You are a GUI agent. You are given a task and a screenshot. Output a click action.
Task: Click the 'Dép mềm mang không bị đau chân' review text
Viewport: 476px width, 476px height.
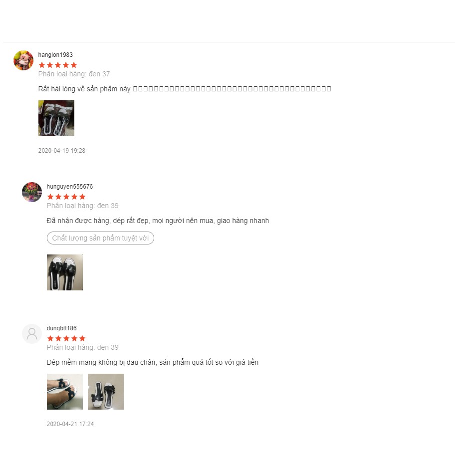[x=101, y=362]
